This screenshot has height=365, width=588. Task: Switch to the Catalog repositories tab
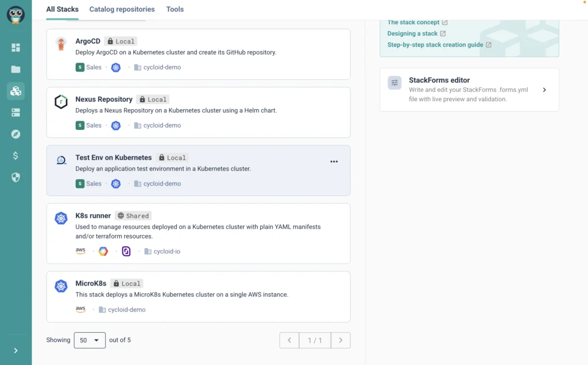coord(122,9)
